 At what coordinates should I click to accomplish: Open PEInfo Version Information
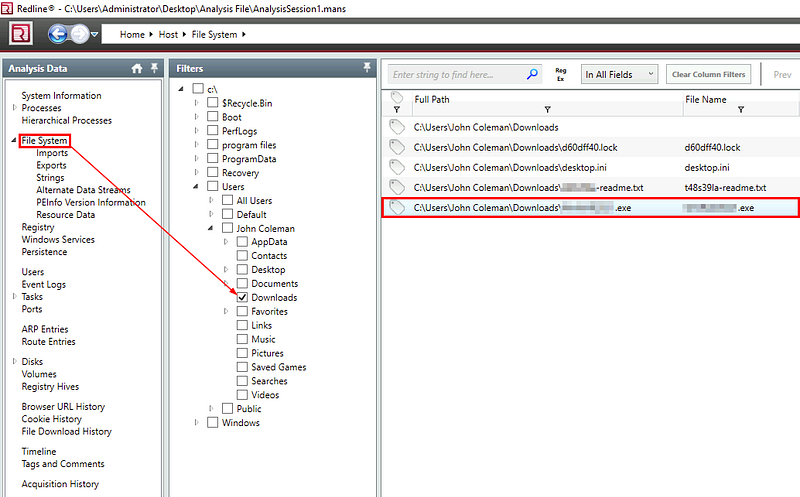coord(90,202)
